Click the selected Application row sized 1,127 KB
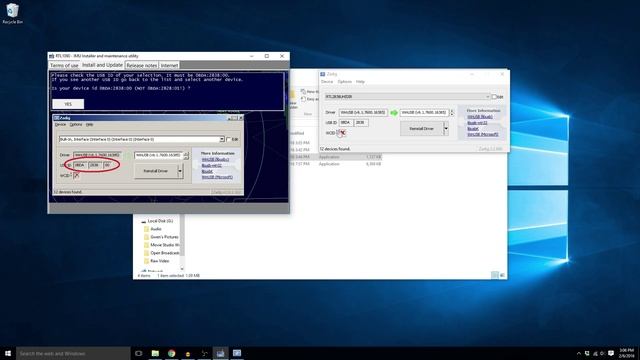This screenshot has width=640, height=360. [336, 157]
